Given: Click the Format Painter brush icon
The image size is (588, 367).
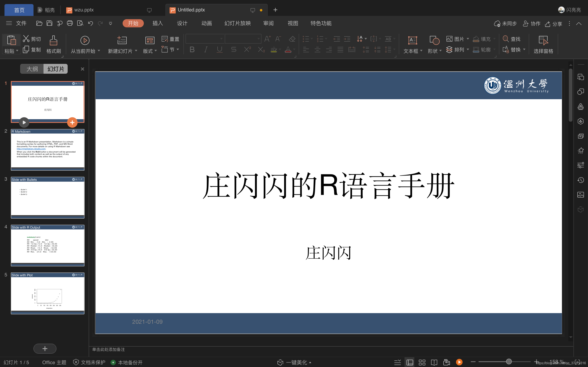Looking at the screenshot, I should pos(54,41).
